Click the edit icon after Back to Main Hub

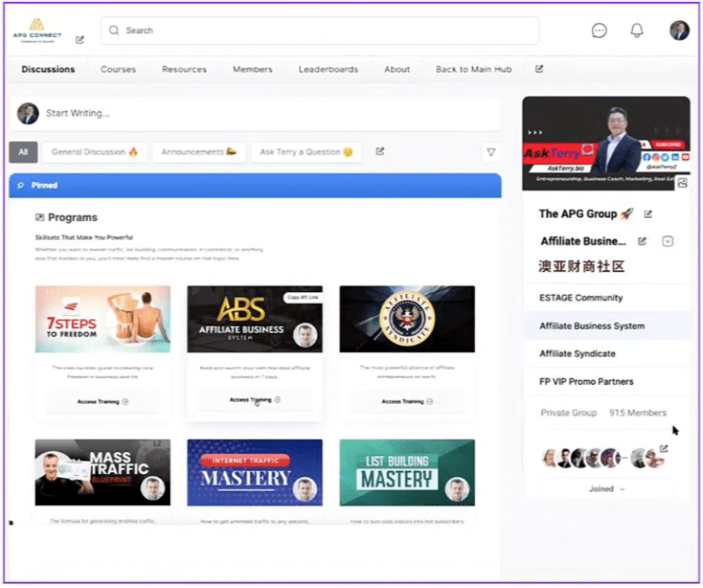(539, 69)
